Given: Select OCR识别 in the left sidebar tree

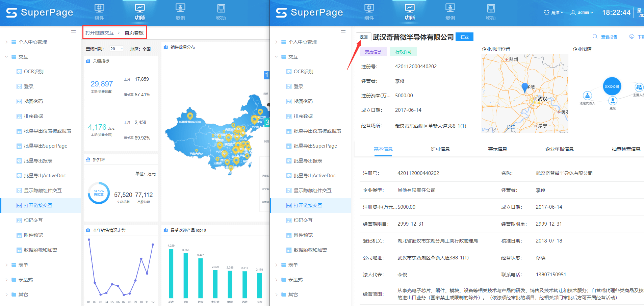Looking at the screenshot, I should [x=33, y=72].
